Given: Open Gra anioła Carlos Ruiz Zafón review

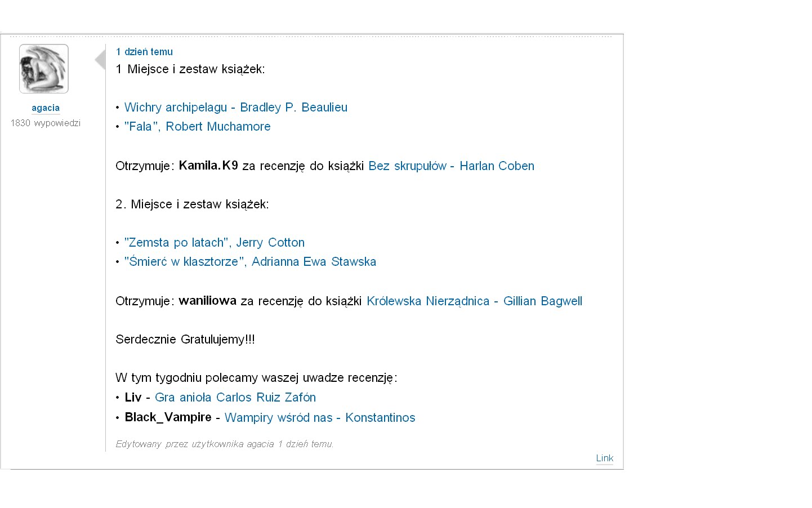Looking at the screenshot, I should [x=235, y=398].
